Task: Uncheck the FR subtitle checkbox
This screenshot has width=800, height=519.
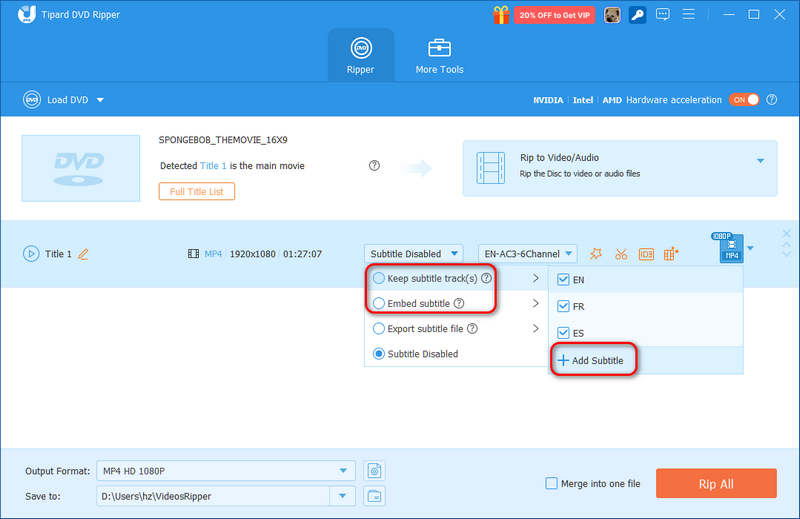Action: [x=563, y=306]
